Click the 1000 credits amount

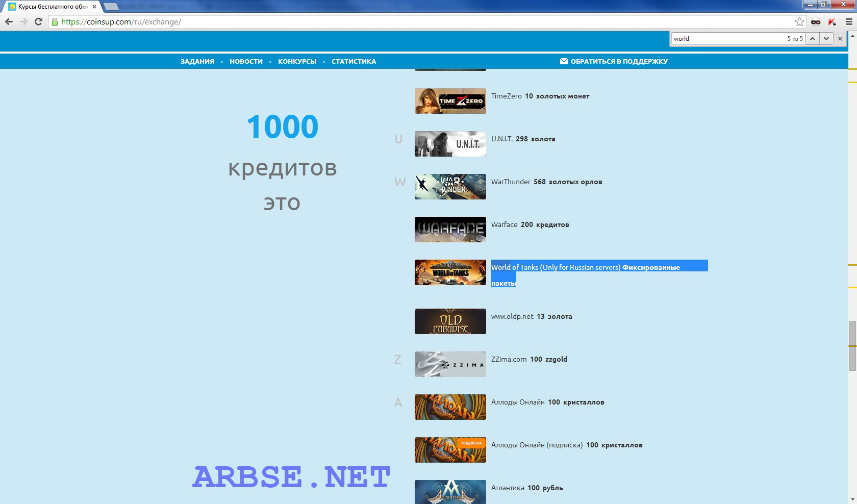(x=283, y=127)
